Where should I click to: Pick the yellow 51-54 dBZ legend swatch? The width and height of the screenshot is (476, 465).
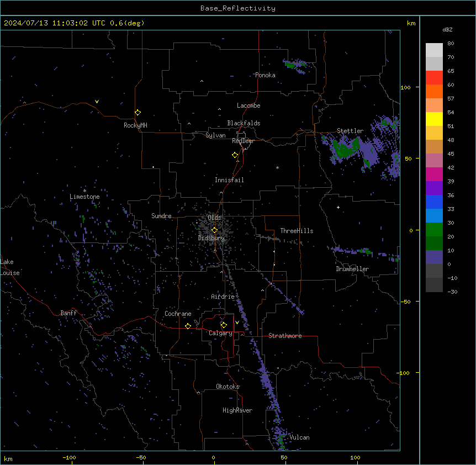(x=434, y=119)
